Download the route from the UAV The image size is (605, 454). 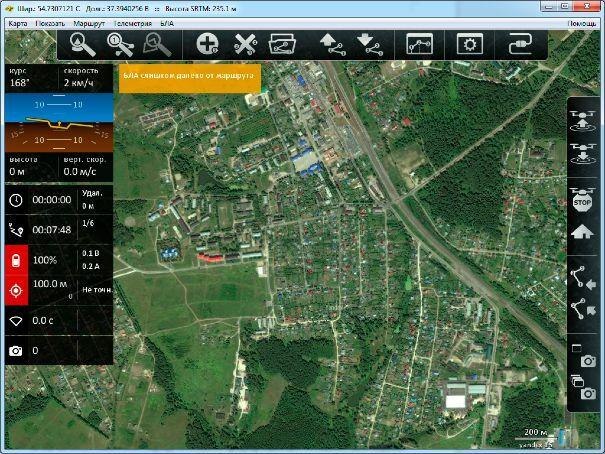tap(370, 45)
